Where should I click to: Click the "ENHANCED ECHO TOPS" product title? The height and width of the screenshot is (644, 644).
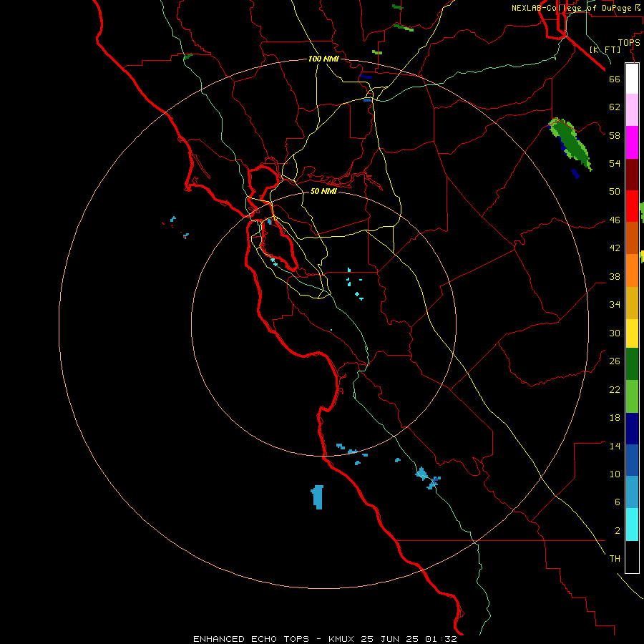pos(251,639)
